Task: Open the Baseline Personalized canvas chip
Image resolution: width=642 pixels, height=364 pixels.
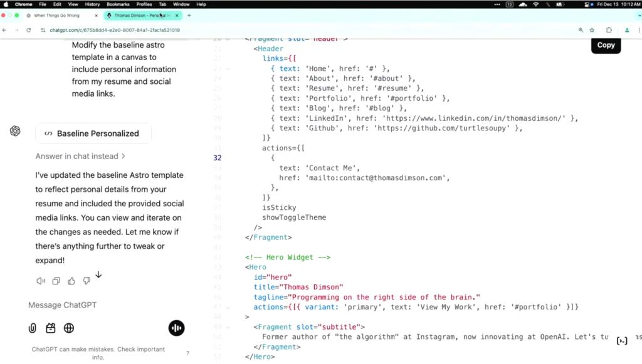Action: (x=93, y=133)
